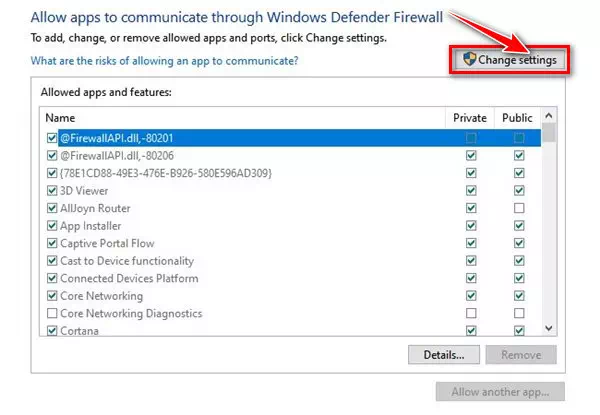600x415 pixels.
Task: Enable Public checkbox for AllJoyn Router
Action: coord(519,208)
